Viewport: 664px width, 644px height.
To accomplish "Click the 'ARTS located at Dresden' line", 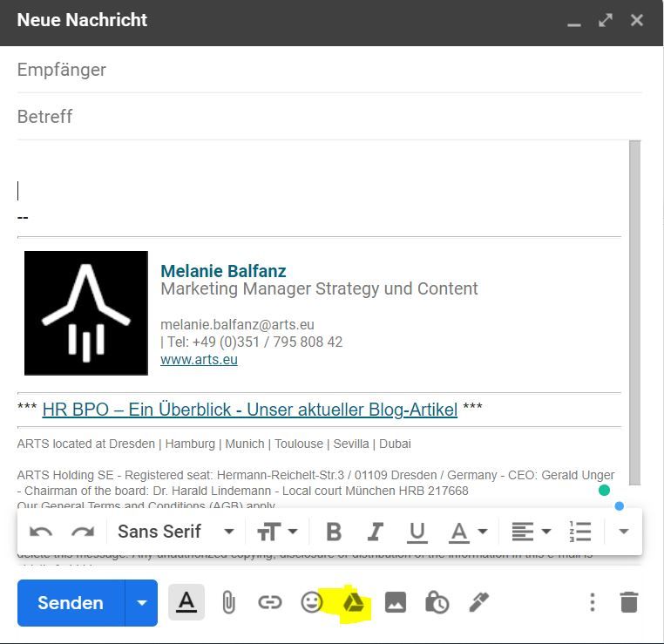I will [213, 444].
